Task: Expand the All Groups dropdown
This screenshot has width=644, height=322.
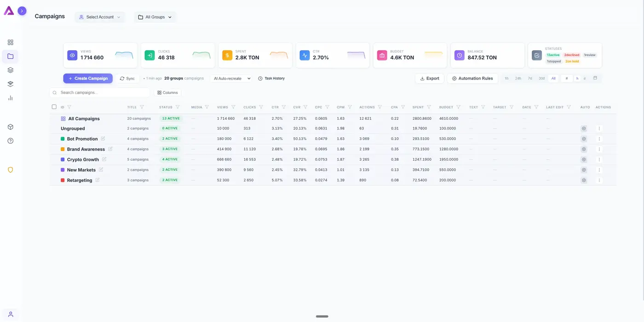Action: click(155, 17)
